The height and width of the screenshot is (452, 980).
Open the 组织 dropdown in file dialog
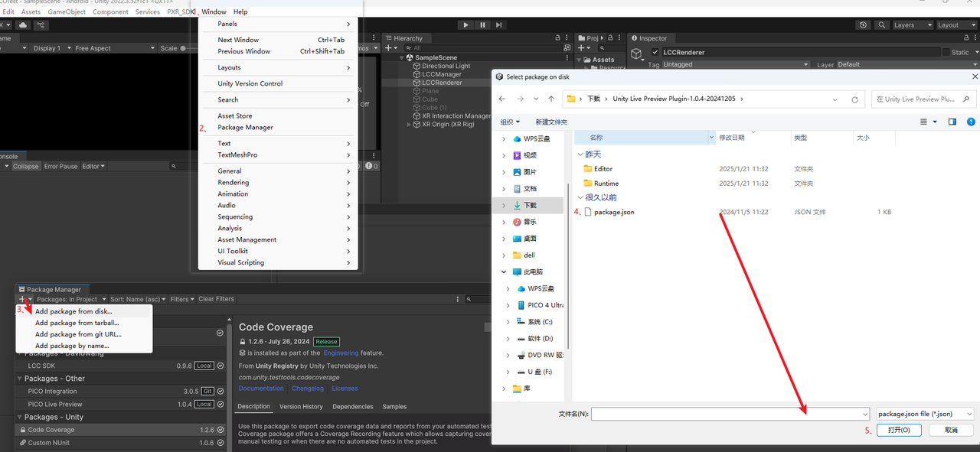click(510, 122)
